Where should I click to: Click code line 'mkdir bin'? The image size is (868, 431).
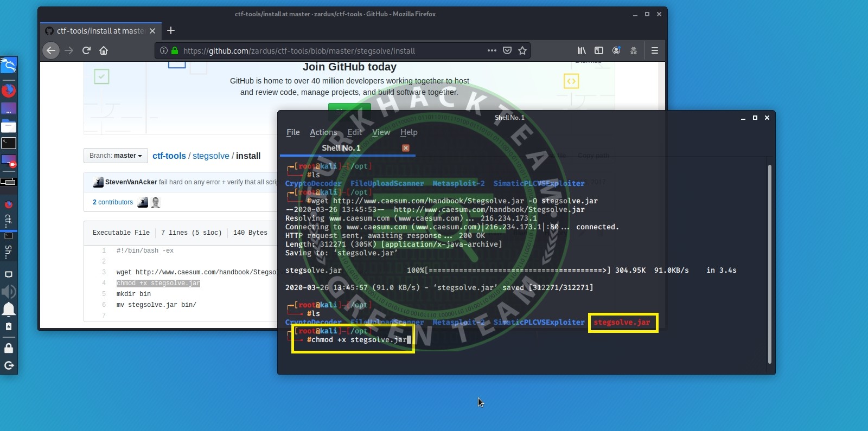pos(133,294)
